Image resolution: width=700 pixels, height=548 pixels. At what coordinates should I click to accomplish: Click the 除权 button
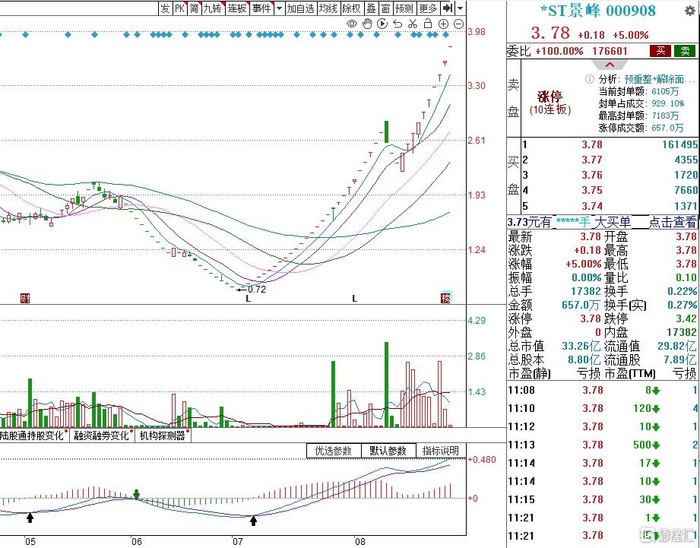351,8
